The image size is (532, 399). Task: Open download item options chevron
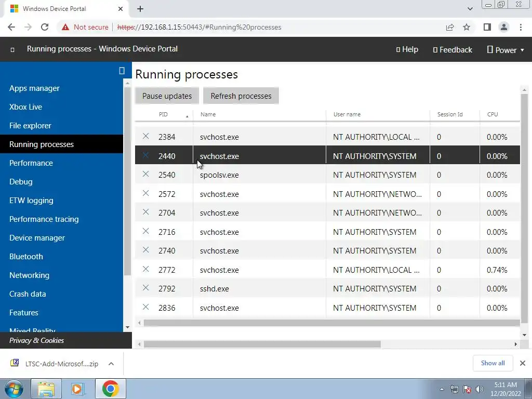(111, 364)
